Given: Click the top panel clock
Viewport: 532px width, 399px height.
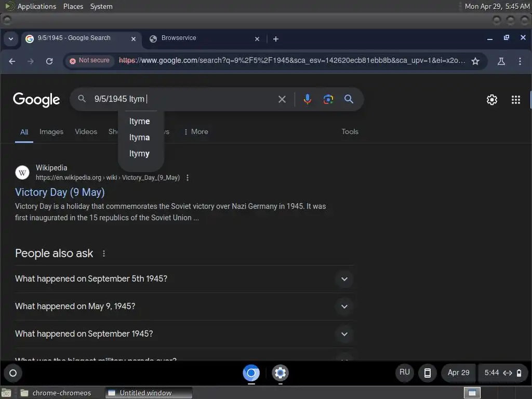Looking at the screenshot, I should pos(497,6).
